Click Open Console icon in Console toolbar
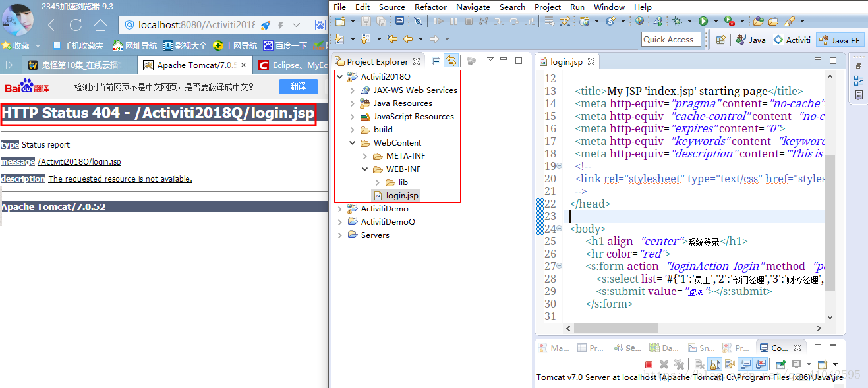 822,364
